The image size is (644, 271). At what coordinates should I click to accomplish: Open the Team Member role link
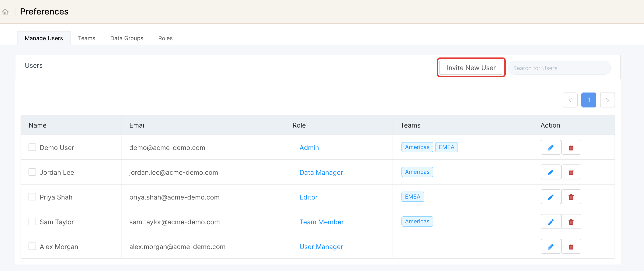click(322, 222)
